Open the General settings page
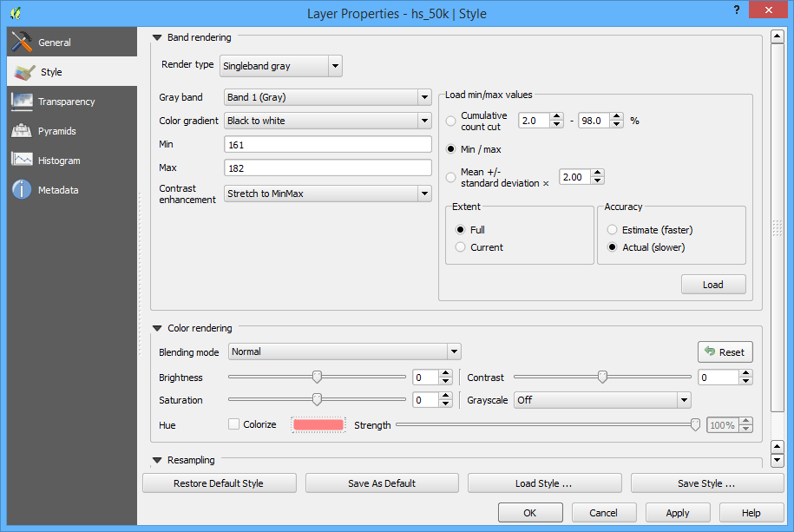The image size is (794, 532). [x=72, y=42]
